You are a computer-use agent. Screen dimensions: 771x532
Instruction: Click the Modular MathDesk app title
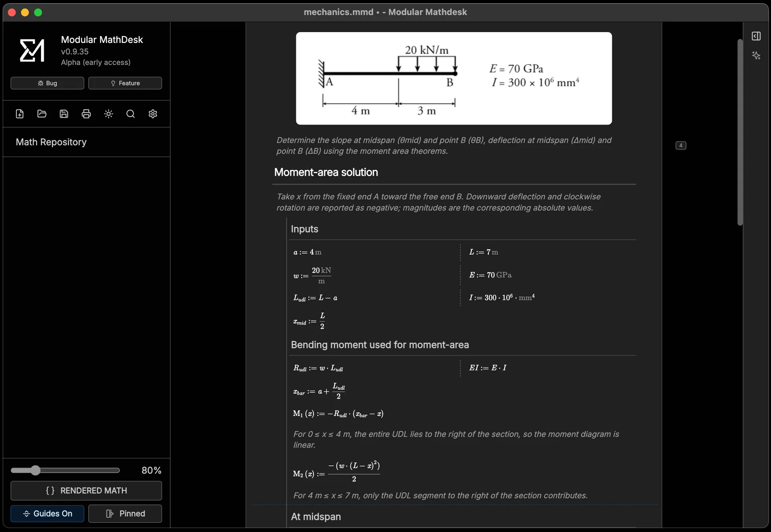coord(102,40)
